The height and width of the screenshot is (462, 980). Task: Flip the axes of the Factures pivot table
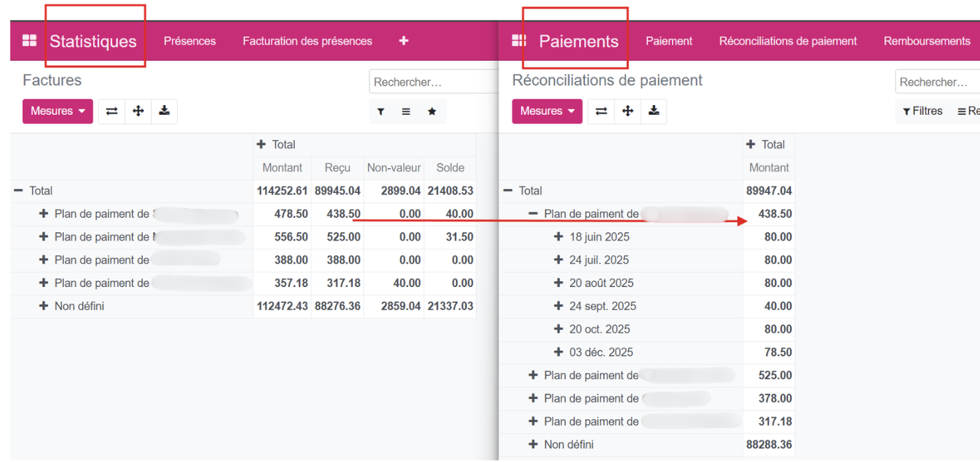pos(111,111)
